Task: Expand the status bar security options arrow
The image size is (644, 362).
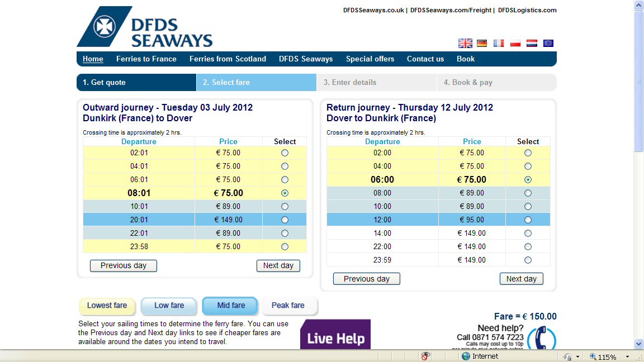Action: point(578,356)
